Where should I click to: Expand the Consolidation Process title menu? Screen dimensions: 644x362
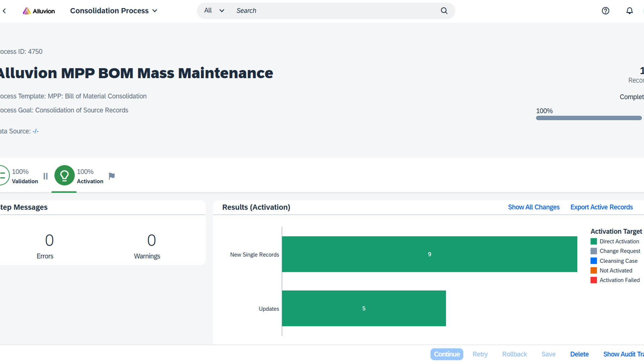click(114, 11)
